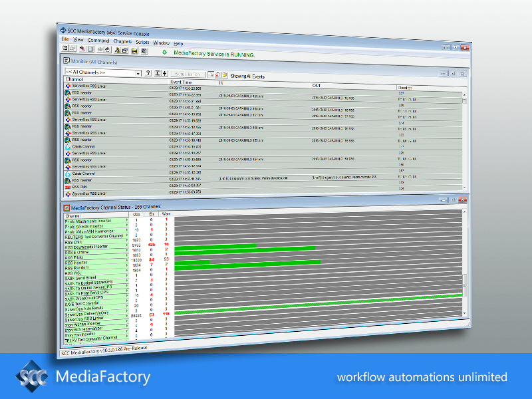The width and height of the screenshot is (532, 399).
Task: Select the RSS E Online channel row
Action: click(x=96, y=253)
